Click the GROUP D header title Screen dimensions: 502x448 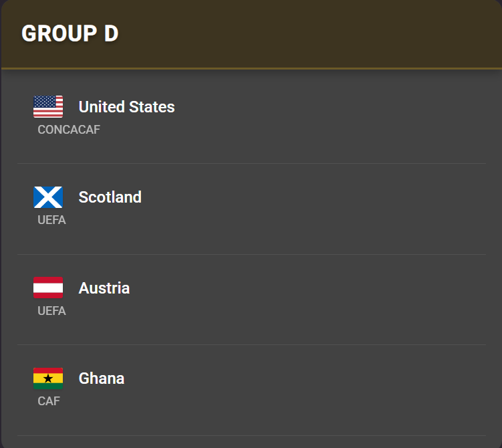(70, 33)
